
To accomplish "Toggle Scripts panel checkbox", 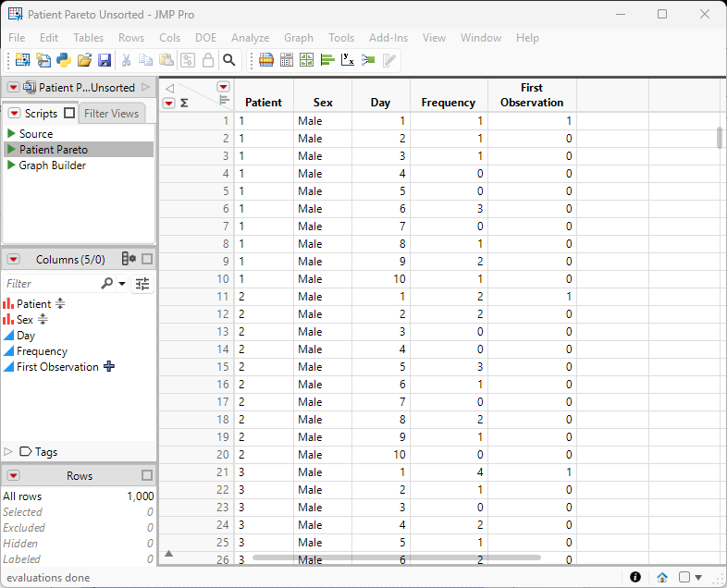I will 69,113.
